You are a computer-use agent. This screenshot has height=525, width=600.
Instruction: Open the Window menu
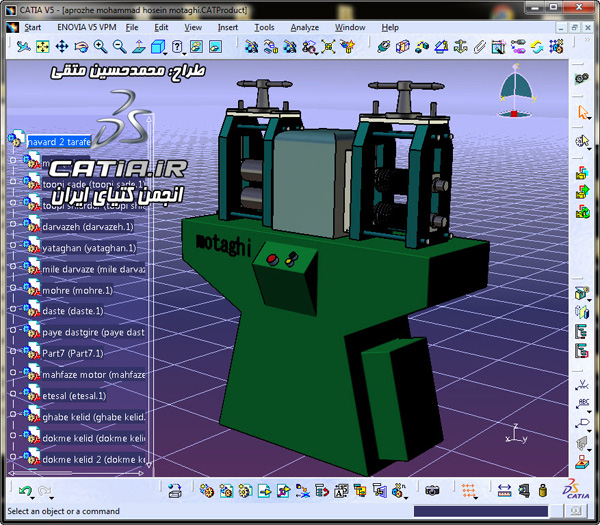[x=350, y=27]
